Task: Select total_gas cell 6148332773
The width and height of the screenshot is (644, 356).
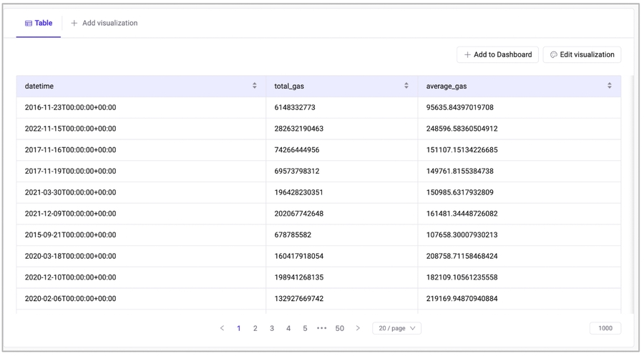Action: [295, 107]
